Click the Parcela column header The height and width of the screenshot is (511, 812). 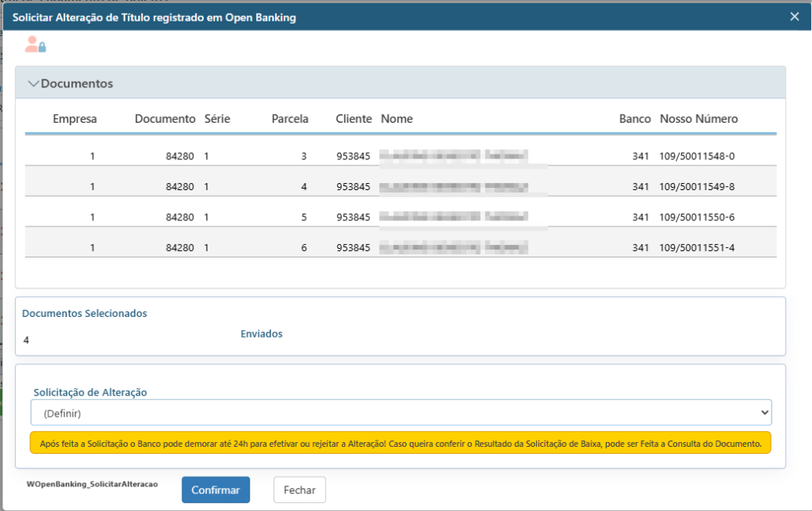click(289, 119)
